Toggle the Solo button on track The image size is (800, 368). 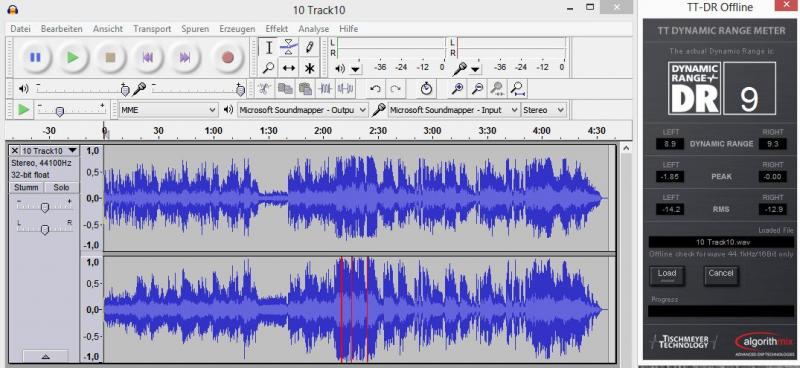[x=61, y=187]
